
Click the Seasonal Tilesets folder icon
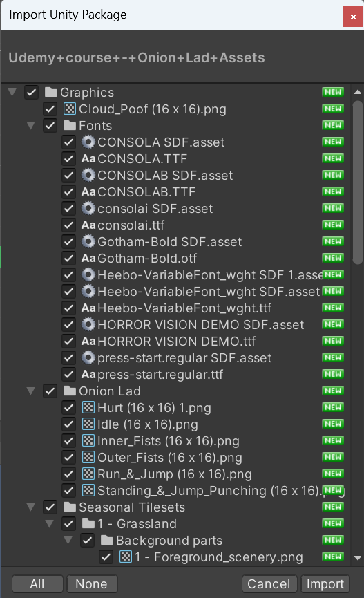(x=70, y=507)
